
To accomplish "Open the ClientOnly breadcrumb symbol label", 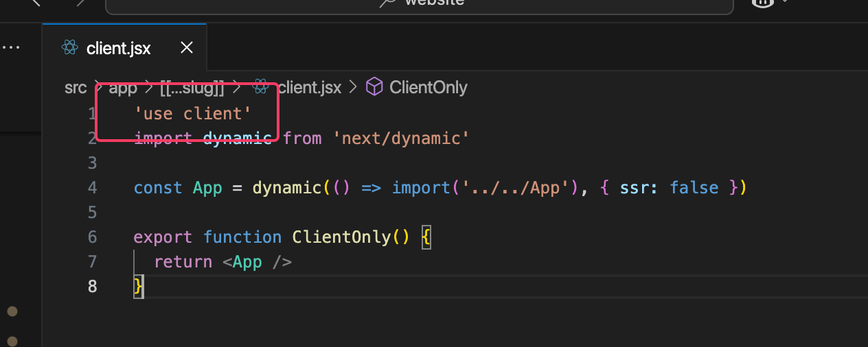I will [429, 88].
